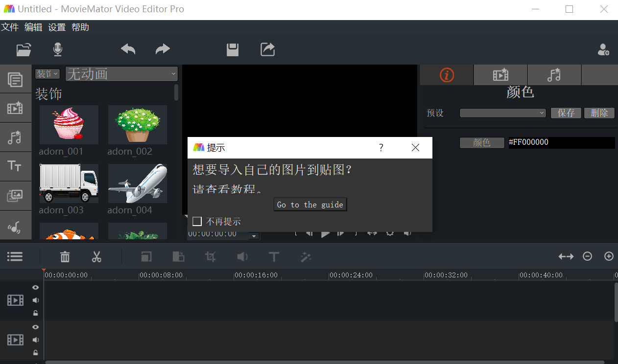Hide the first video track using eye toggle
The height and width of the screenshot is (364, 618).
35,287
